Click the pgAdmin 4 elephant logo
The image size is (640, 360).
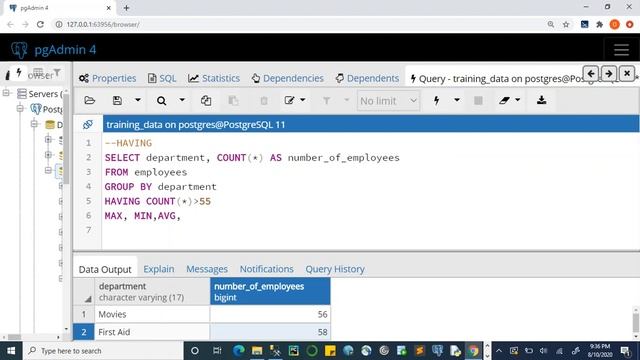tap(19, 50)
